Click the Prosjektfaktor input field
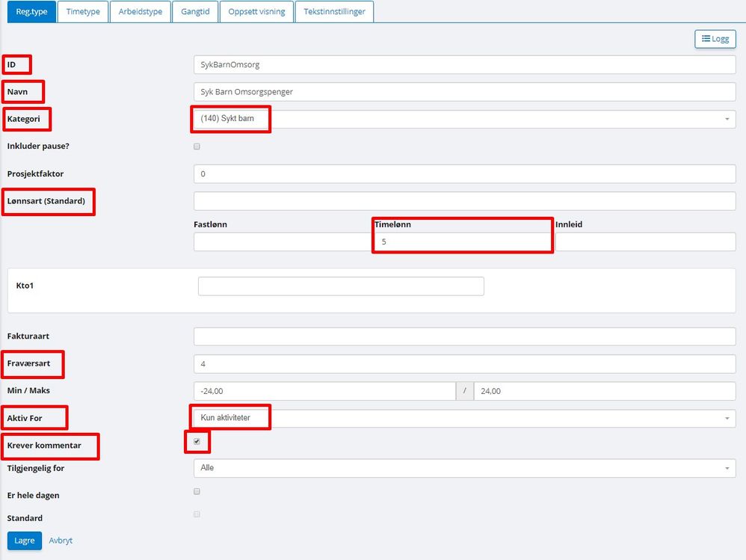This screenshot has width=746, height=560. coord(464,173)
